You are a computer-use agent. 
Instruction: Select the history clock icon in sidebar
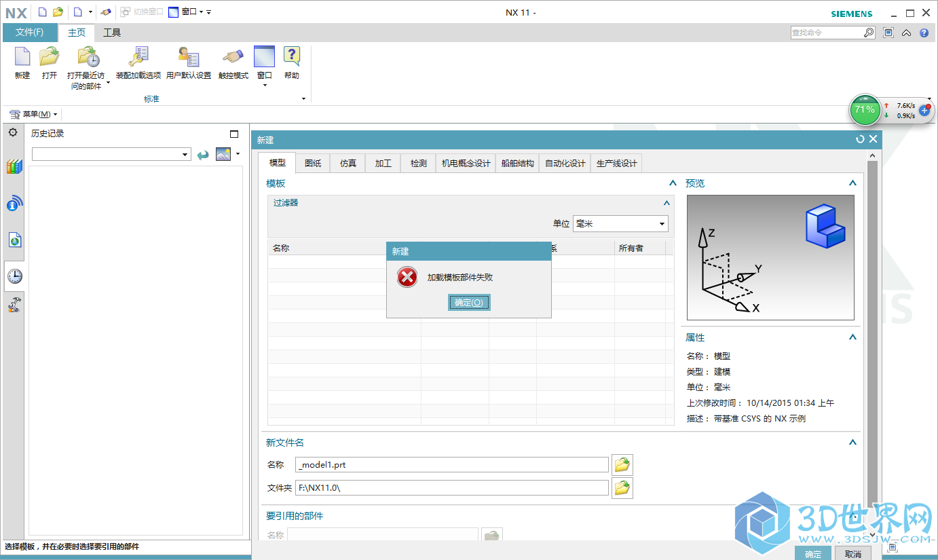point(14,276)
